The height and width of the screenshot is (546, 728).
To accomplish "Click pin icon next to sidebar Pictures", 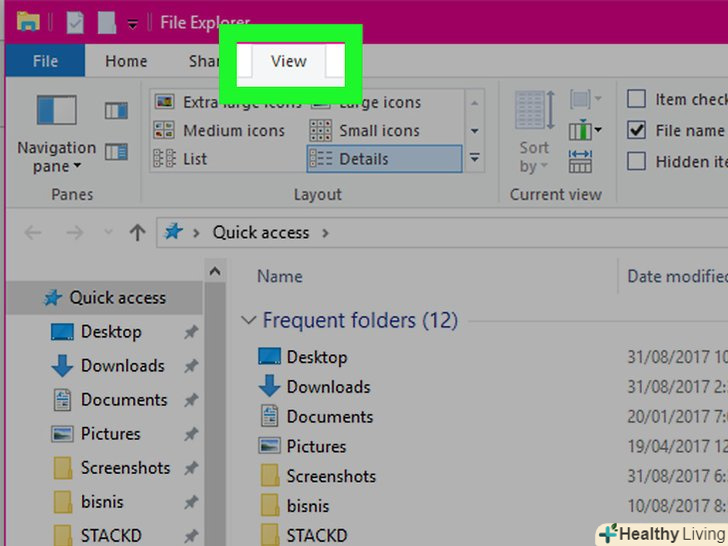I will 191,434.
